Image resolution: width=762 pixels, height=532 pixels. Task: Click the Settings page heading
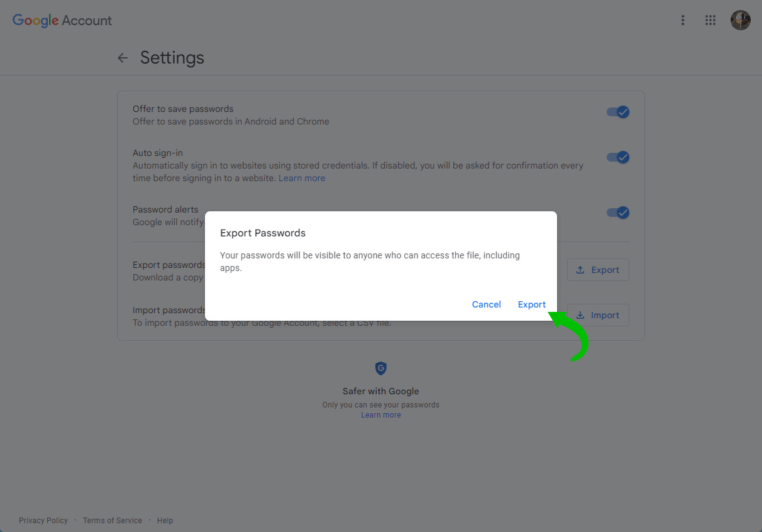pos(172,58)
